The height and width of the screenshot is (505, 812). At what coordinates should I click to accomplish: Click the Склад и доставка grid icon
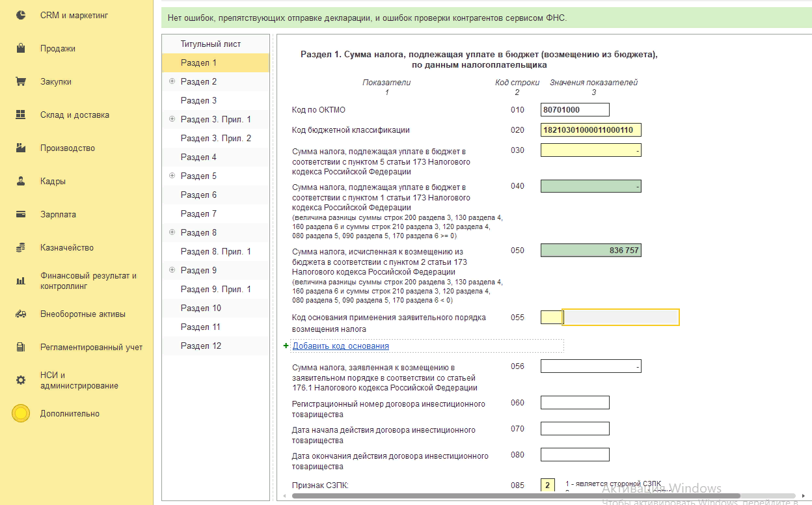tap(21, 115)
